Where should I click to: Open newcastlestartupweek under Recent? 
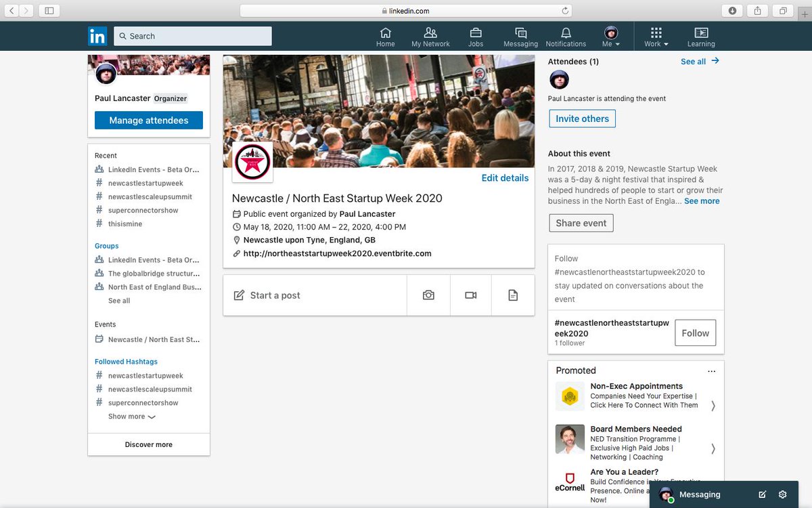click(x=145, y=183)
